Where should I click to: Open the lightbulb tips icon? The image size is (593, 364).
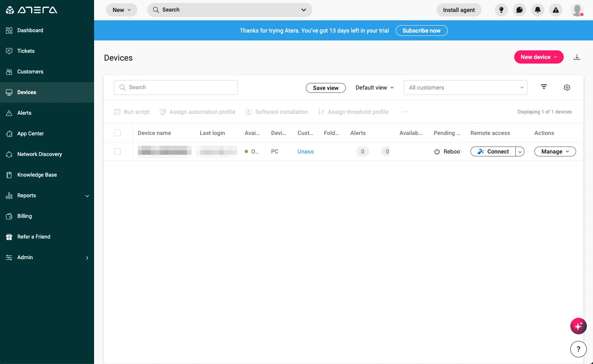point(501,10)
